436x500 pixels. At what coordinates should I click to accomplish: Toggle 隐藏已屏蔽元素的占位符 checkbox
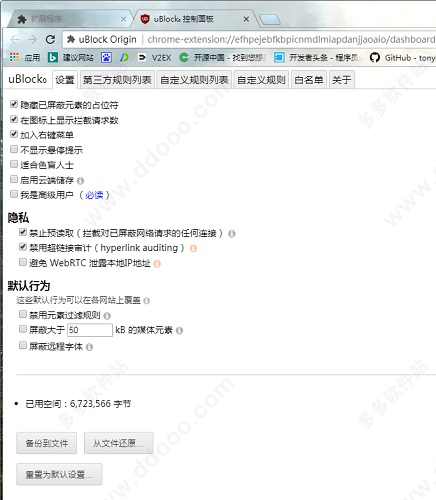(x=14, y=104)
